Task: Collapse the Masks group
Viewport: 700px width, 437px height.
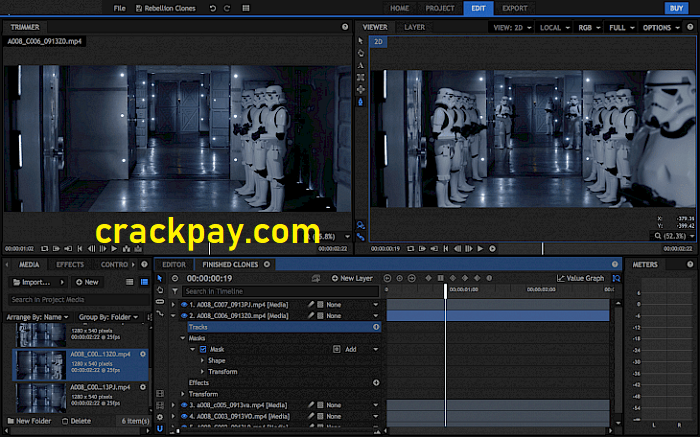Action: (183, 338)
